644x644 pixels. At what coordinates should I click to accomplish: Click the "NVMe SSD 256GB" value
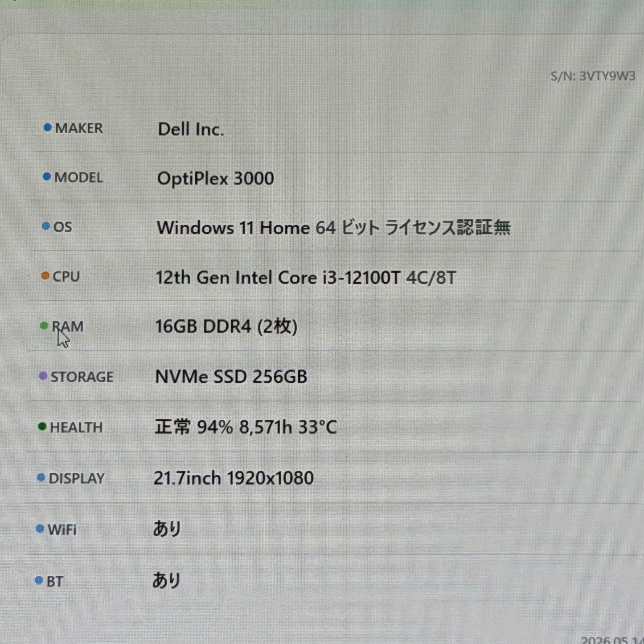[231, 377]
